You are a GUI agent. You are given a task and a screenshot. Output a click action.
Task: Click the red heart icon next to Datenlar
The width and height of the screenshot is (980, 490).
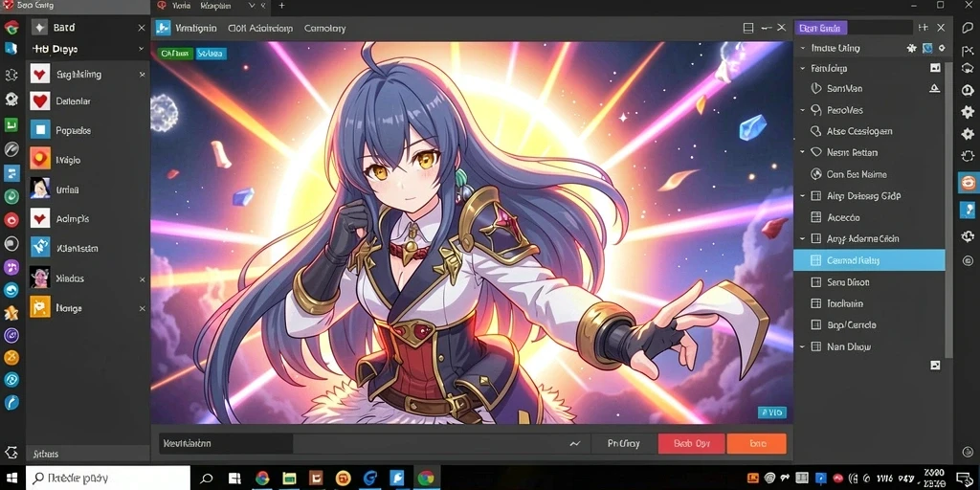coord(40,100)
